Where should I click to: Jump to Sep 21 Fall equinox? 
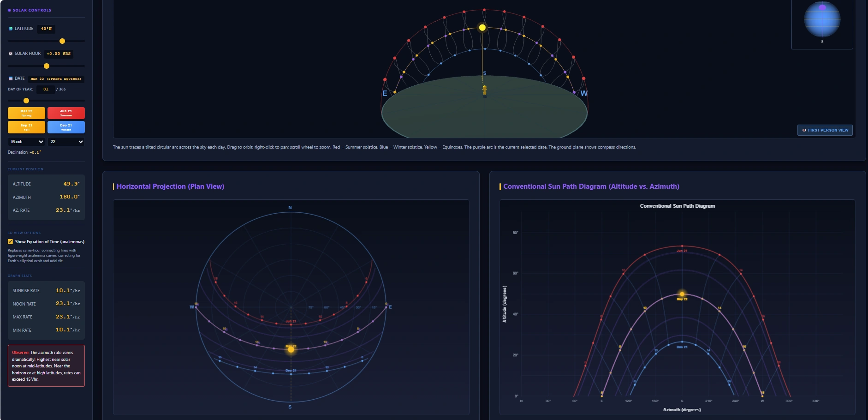26,127
